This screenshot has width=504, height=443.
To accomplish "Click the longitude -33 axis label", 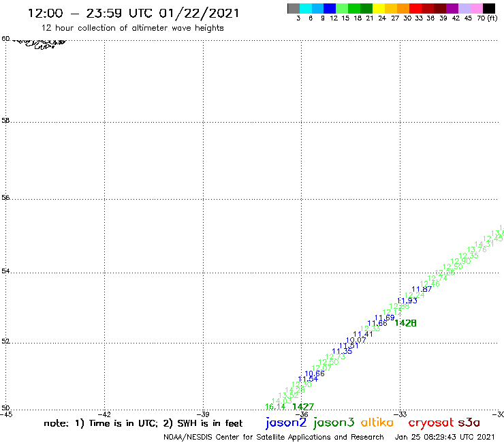I will pyautogui.click(x=400, y=414).
